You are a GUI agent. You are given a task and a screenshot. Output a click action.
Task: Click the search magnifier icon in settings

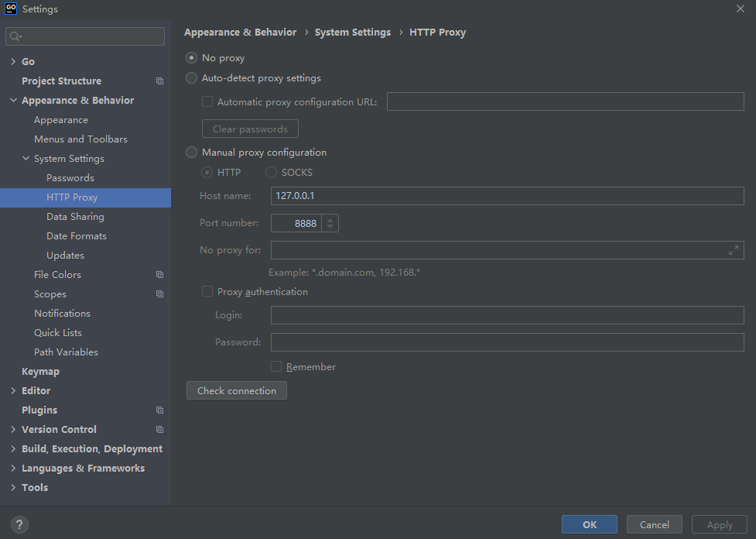coord(15,36)
